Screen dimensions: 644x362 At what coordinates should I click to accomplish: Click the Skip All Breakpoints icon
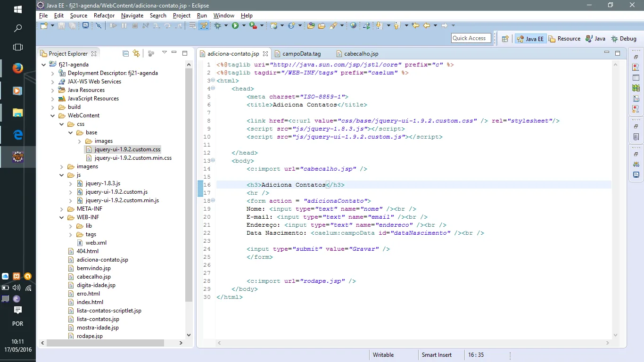pyautogui.click(x=99, y=25)
